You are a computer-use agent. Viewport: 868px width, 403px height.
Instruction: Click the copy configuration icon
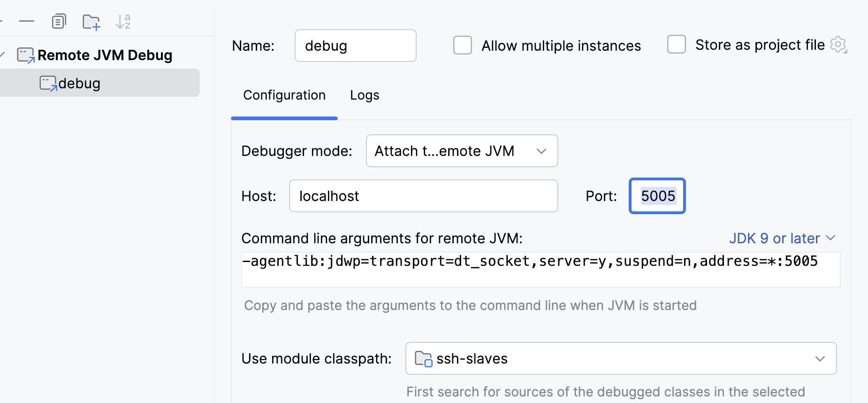59,21
